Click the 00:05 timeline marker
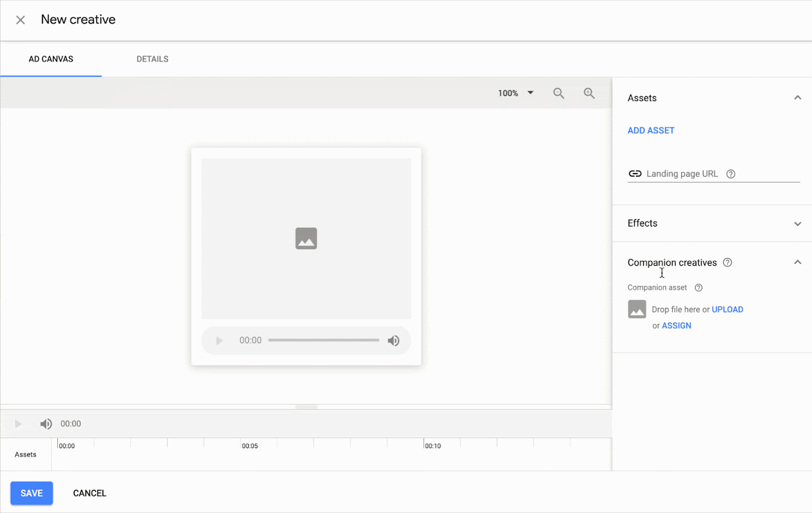812x513 pixels. (250, 446)
